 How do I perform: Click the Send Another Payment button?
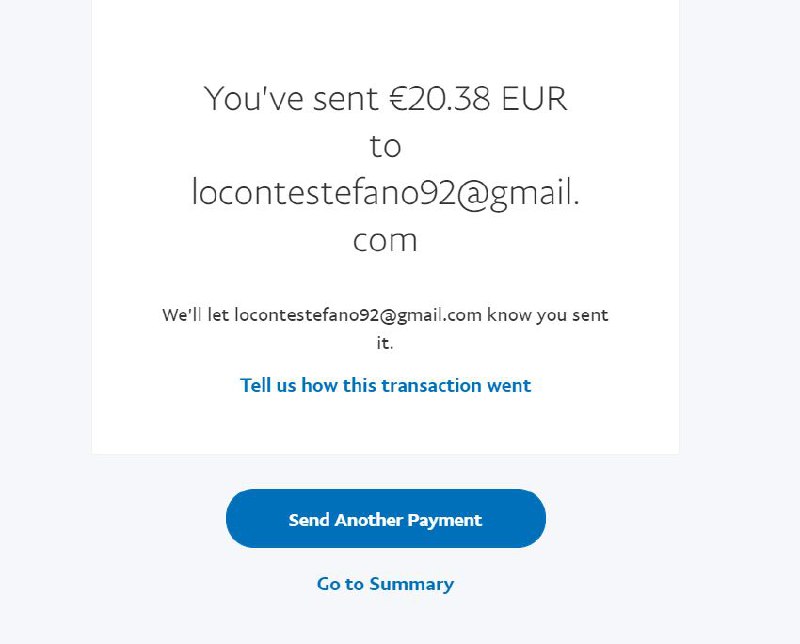click(x=386, y=518)
